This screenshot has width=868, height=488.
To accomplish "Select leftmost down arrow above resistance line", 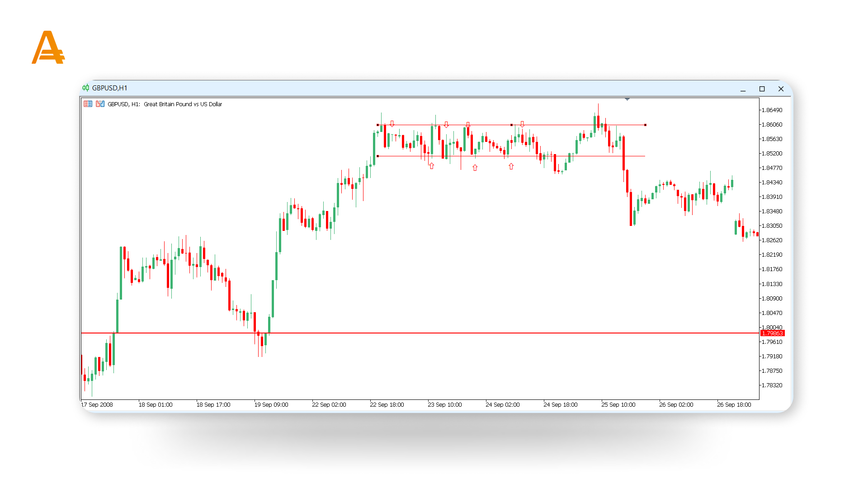I will click(392, 124).
